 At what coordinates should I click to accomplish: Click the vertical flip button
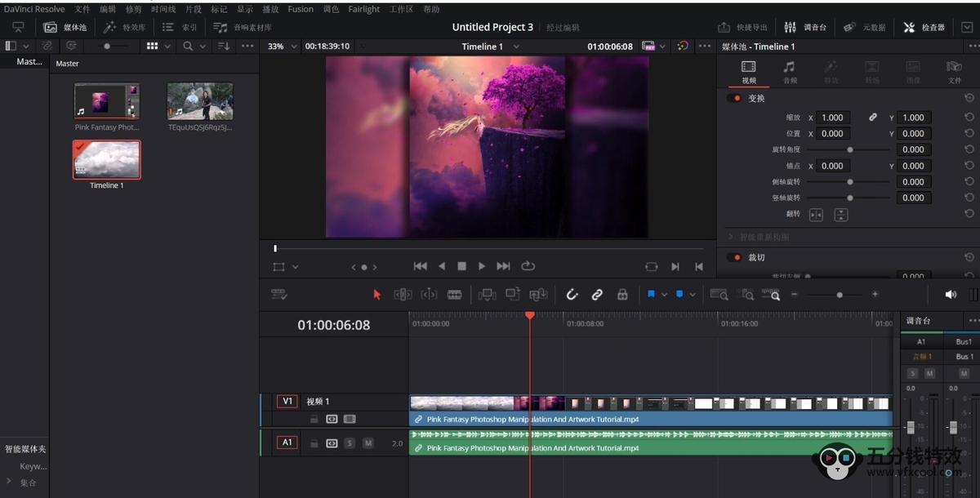click(x=840, y=215)
